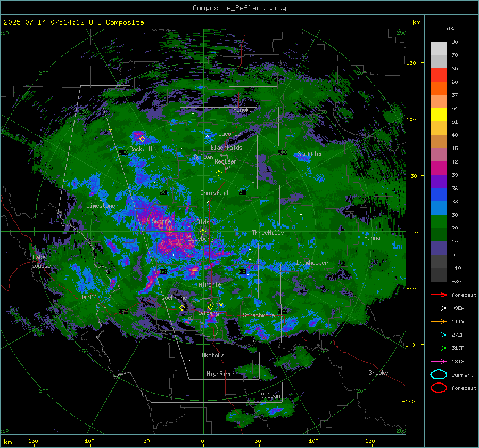Click the Didsbury city label
Image resolution: width=479 pixels, height=448 pixels.
pos(201,239)
